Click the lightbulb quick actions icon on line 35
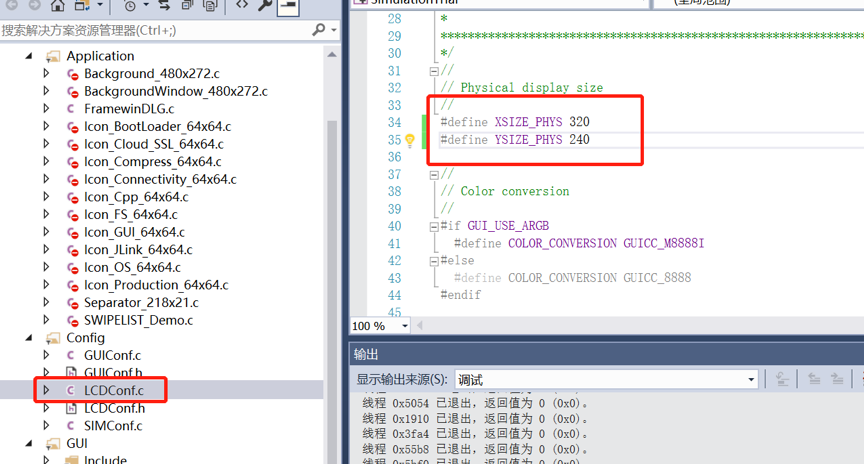The image size is (864, 464). point(410,140)
